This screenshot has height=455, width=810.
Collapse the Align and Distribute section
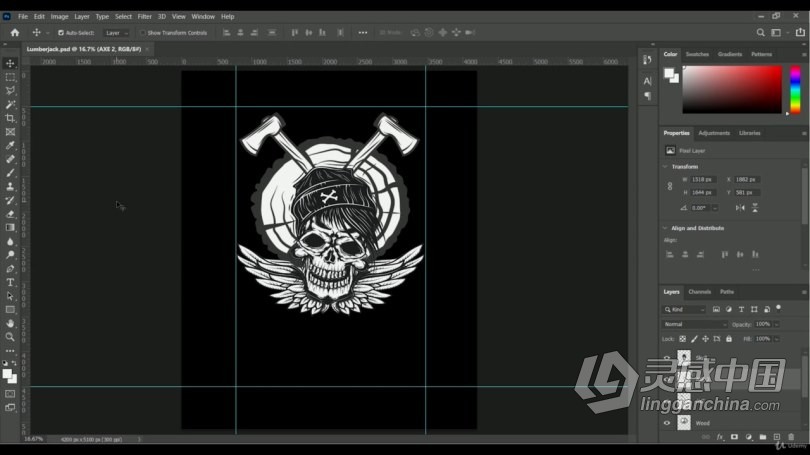[x=665, y=228]
